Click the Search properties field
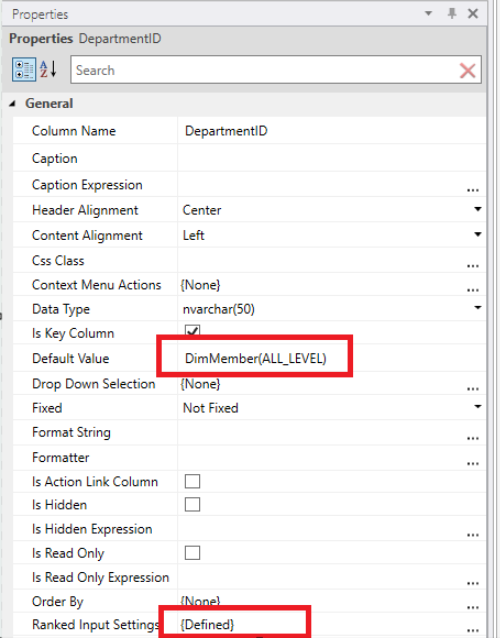Image resolution: width=500 pixels, height=640 pixels. click(x=265, y=70)
